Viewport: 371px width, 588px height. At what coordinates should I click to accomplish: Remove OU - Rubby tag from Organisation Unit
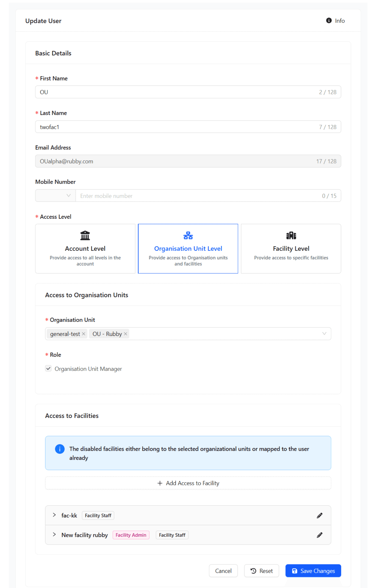[x=125, y=334]
